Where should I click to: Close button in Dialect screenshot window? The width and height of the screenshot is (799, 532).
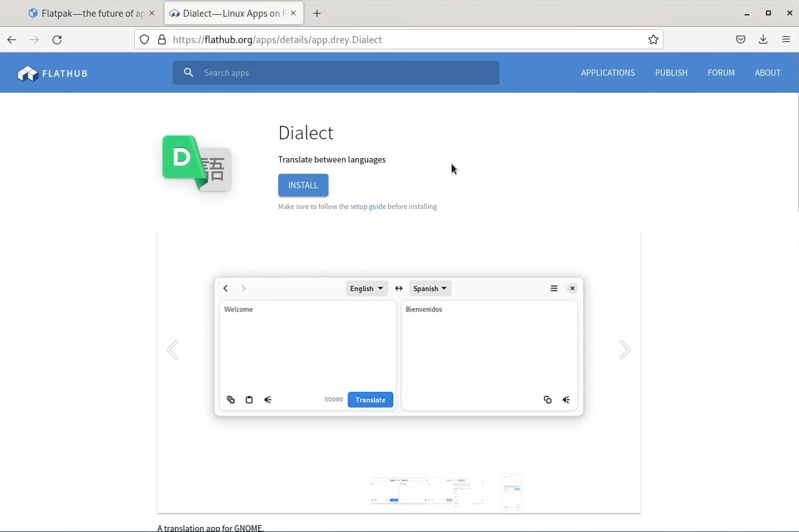[572, 288]
